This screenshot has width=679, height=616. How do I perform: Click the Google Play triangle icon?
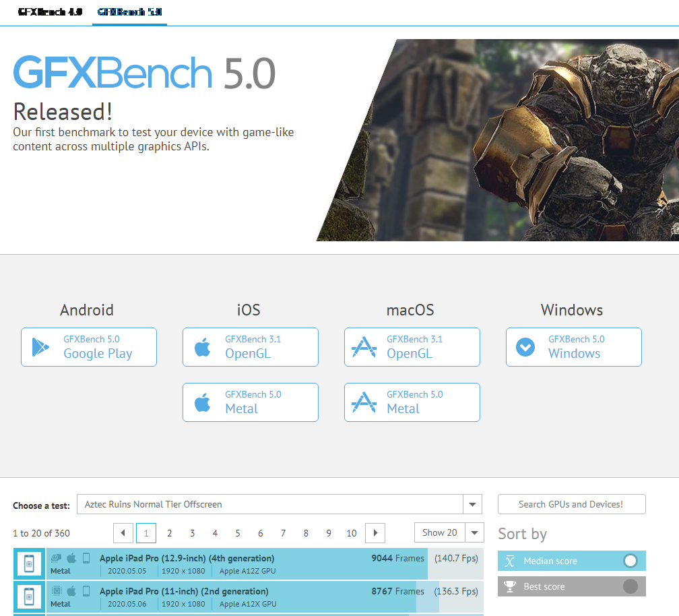coord(40,347)
